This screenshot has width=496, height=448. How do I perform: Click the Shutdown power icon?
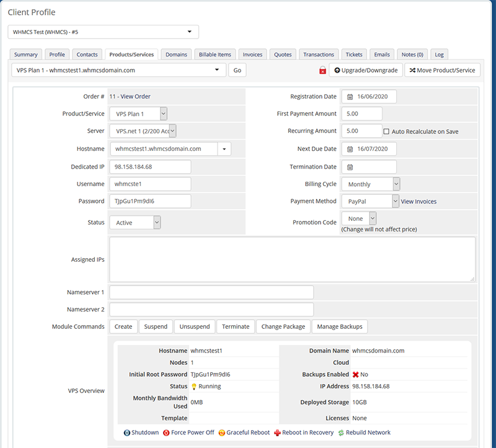tap(127, 433)
